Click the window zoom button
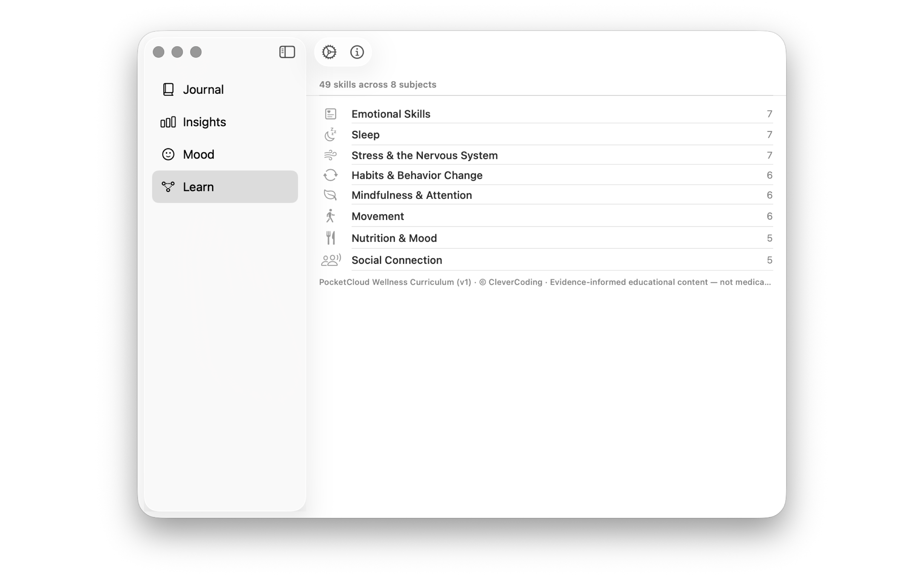Image resolution: width=924 pixels, height=578 pixels. click(x=196, y=52)
